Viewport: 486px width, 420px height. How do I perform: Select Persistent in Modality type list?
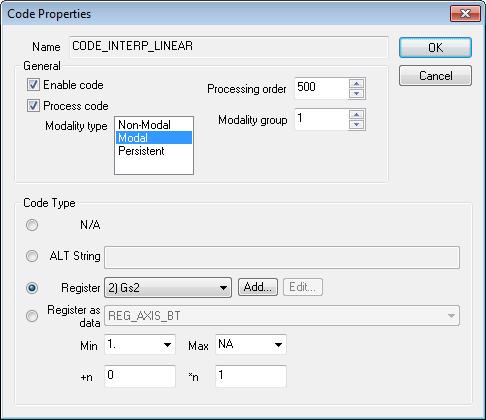(x=141, y=151)
